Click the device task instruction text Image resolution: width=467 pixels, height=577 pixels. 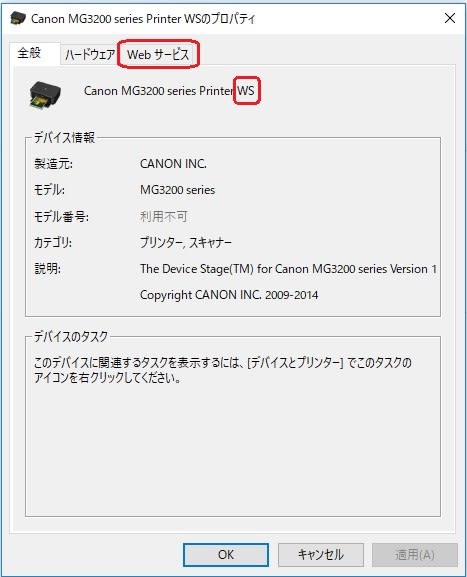pos(223,370)
